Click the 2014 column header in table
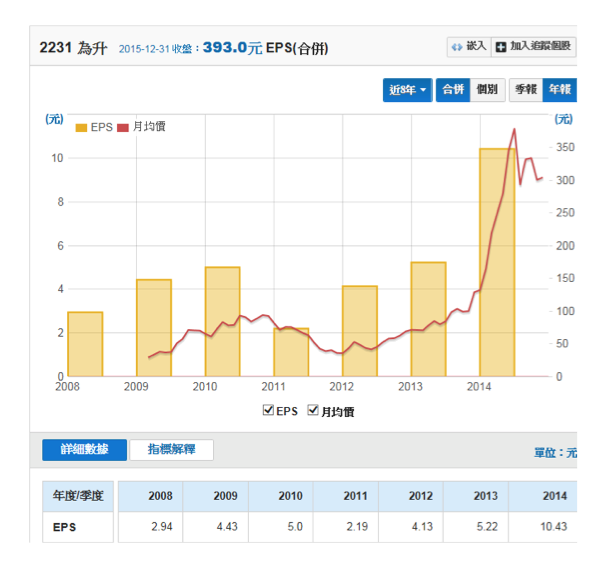Viewport: 601px width, 561px height. [553, 496]
